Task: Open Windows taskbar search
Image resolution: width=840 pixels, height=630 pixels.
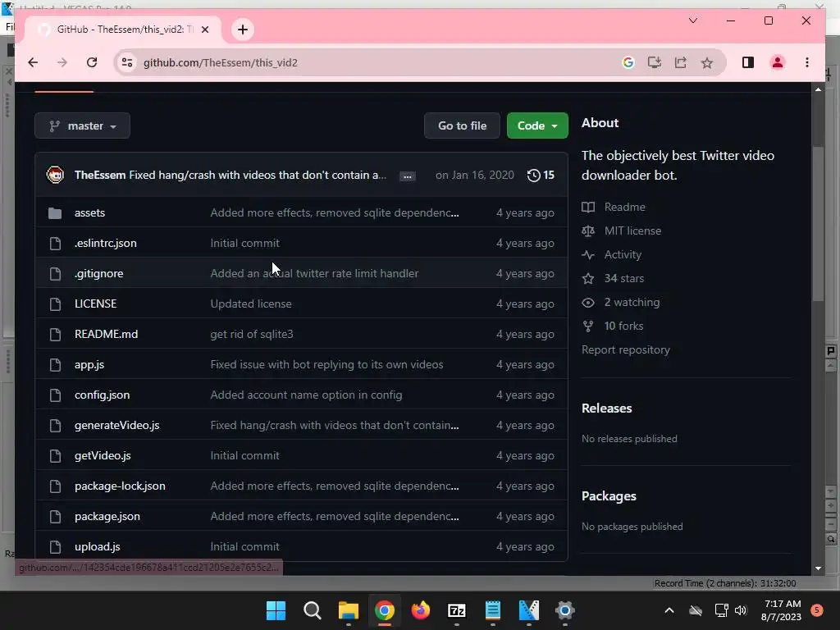Action: (312, 610)
